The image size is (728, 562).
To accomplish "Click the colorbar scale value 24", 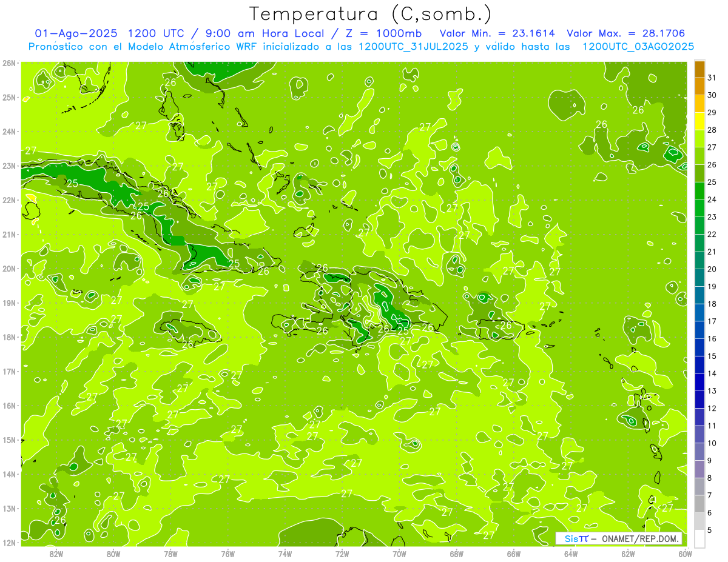I will [712, 199].
